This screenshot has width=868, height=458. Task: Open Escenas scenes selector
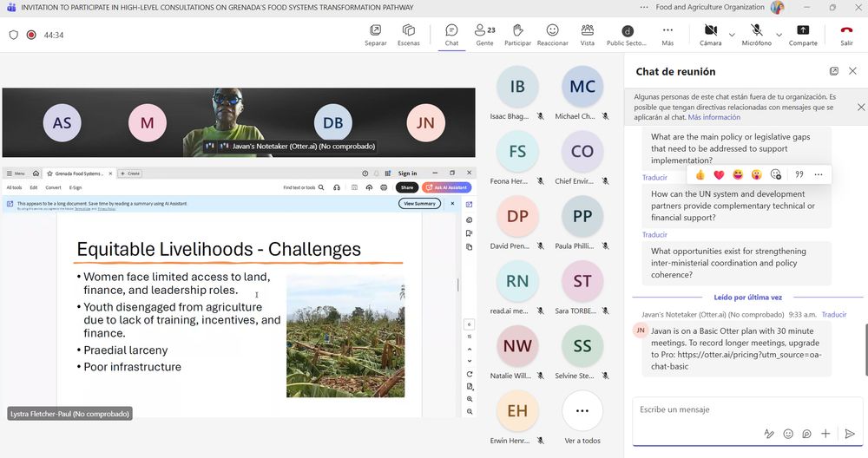point(409,35)
